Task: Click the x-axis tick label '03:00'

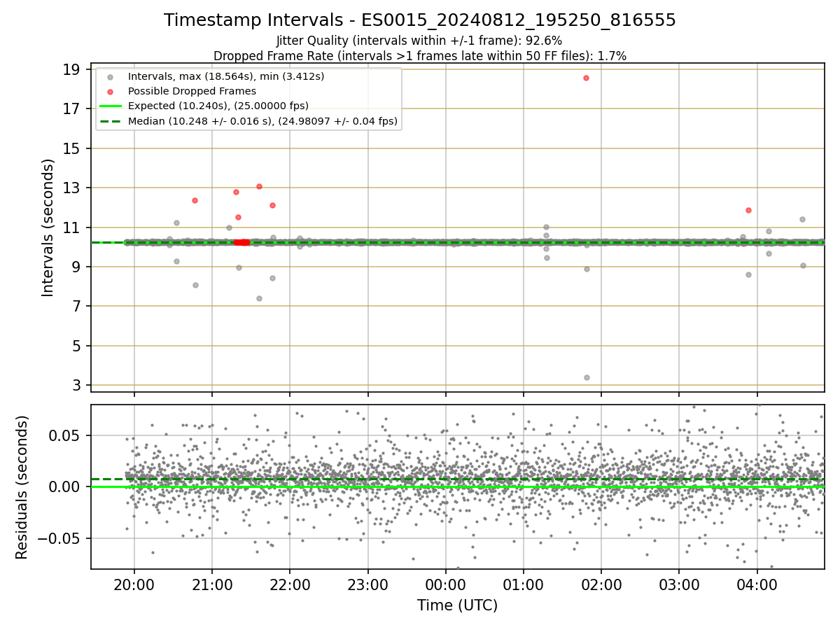Action: (x=679, y=583)
